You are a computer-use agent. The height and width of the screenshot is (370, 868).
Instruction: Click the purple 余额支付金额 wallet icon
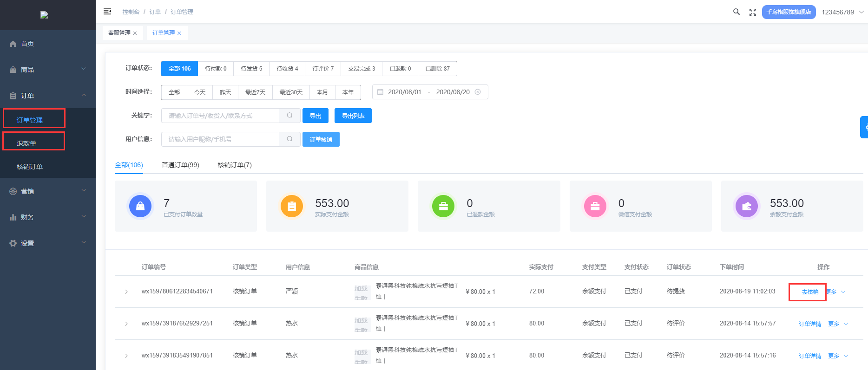(747, 206)
